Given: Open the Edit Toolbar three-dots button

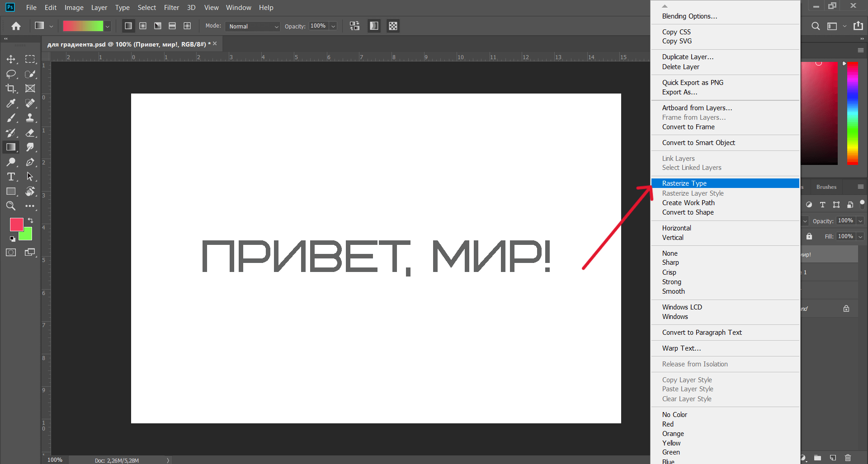Looking at the screenshot, I should (30, 206).
